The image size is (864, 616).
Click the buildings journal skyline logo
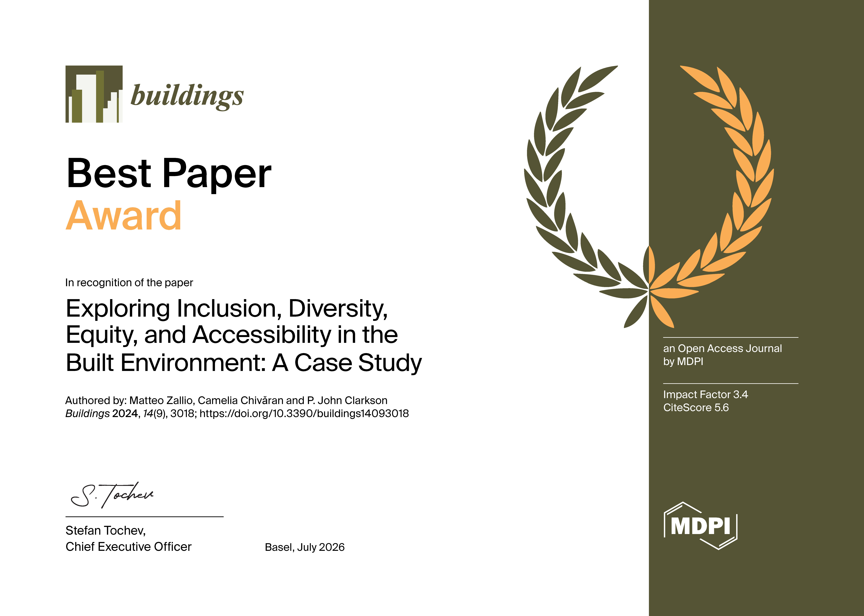click(94, 94)
